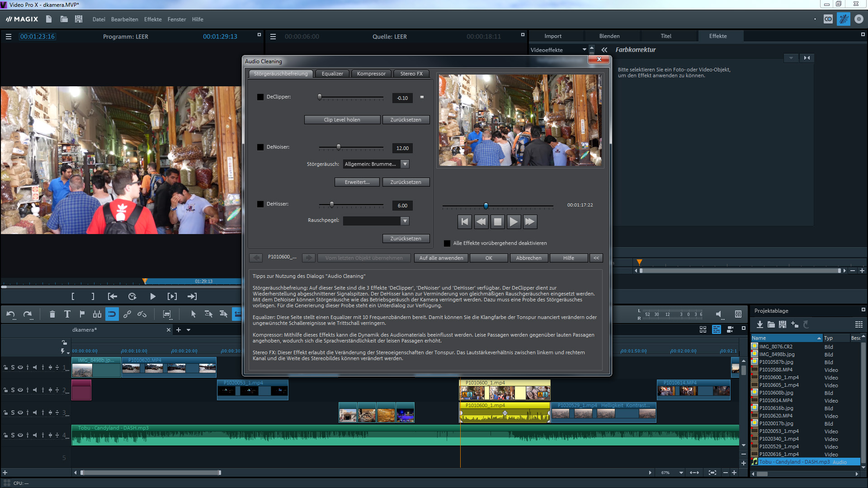Set a marker with the flag icon
Viewport: 868px width, 488px height.
(82, 314)
